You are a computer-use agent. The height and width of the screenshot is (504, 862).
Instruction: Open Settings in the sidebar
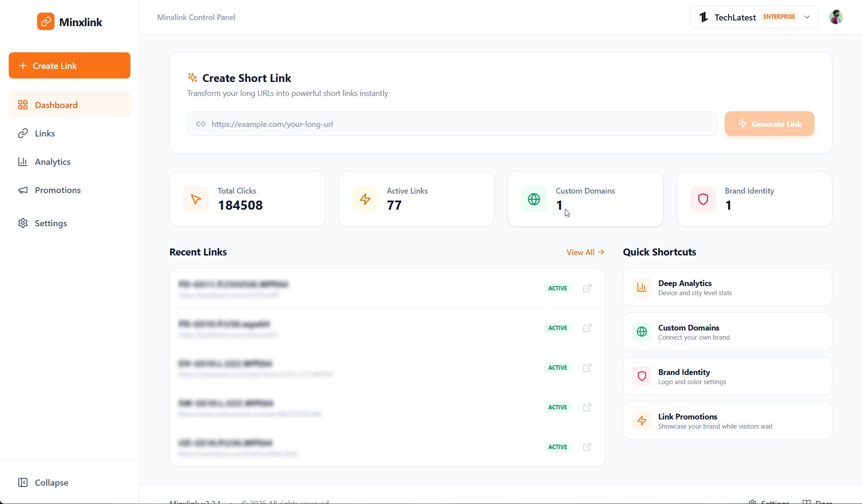(x=69, y=223)
